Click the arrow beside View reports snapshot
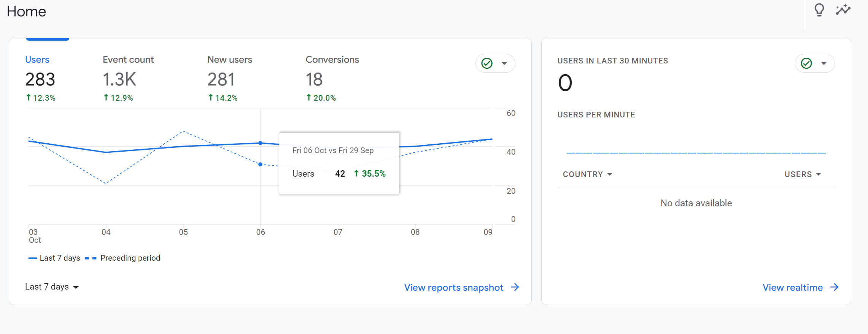This screenshot has width=868, height=334. (515, 287)
